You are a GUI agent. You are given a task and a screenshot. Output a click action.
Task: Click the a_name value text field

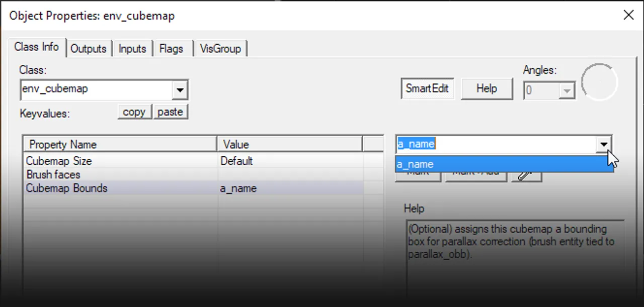[496, 145]
